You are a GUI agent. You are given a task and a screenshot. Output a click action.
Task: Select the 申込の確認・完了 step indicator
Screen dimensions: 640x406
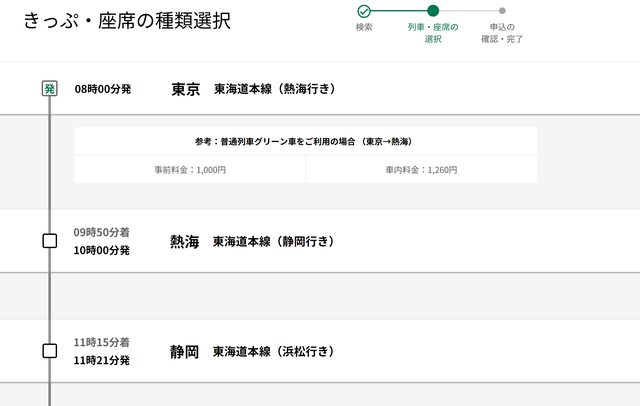502,11
